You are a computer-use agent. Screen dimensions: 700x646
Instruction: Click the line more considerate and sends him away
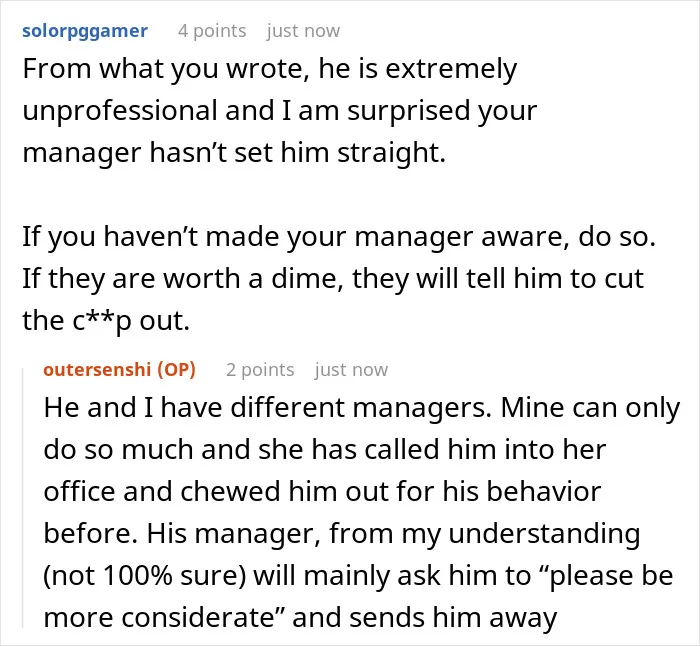[300, 618]
